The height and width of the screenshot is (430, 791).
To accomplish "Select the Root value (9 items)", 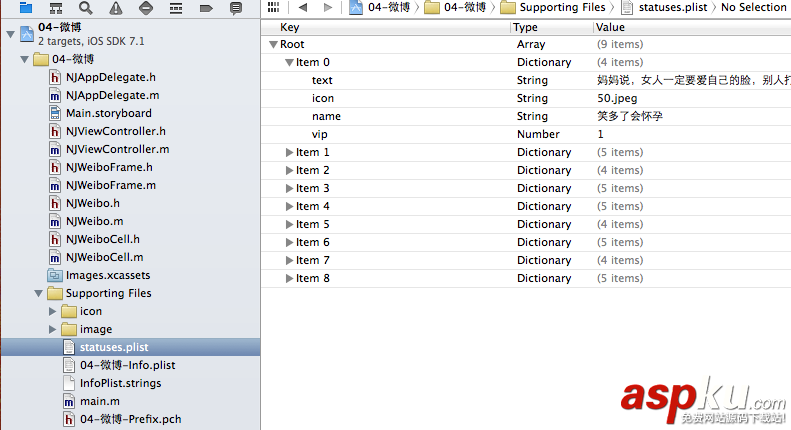I will (620, 44).
